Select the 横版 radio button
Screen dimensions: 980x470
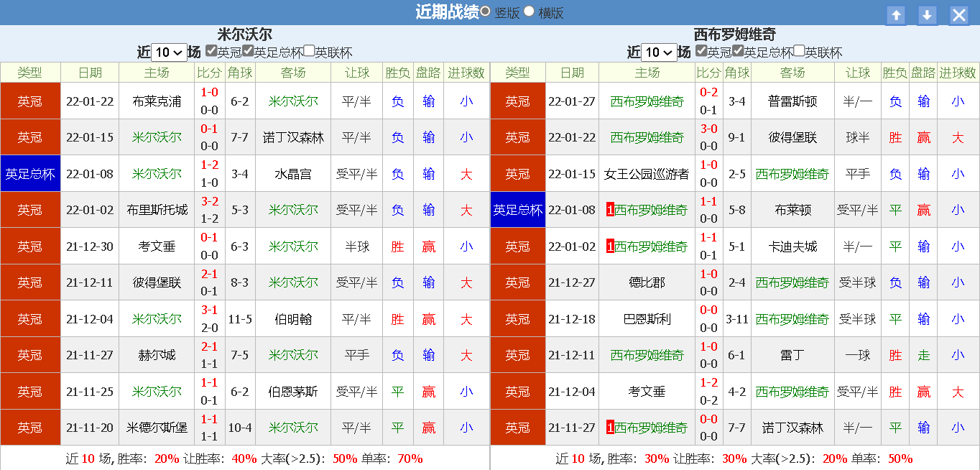pos(530,11)
